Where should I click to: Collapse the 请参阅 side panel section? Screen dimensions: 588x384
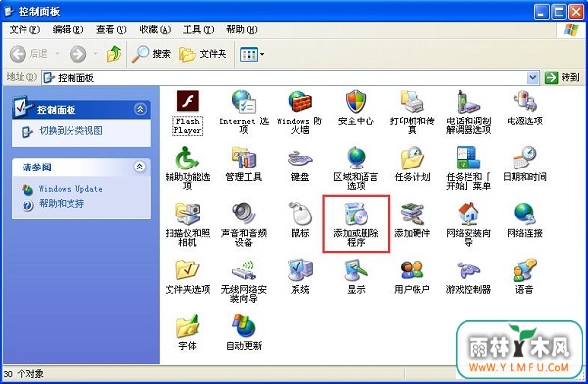pos(140,167)
